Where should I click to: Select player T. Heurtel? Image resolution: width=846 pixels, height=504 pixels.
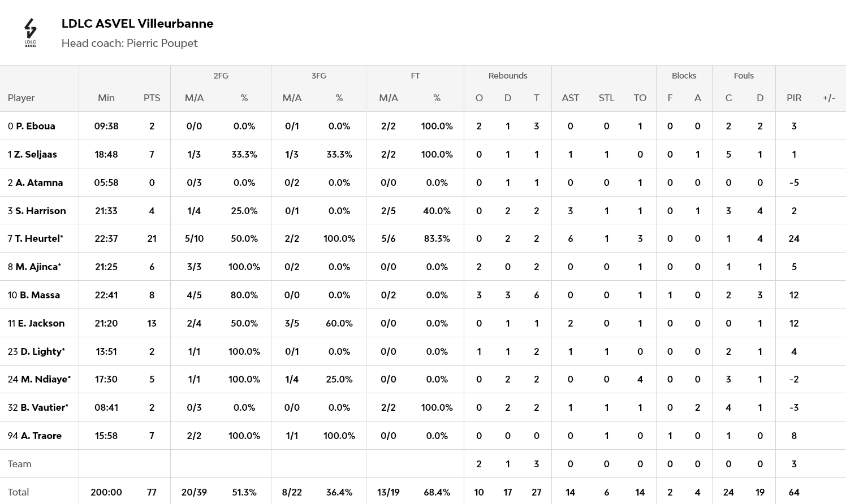pyautogui.click(x=38, y=238)
